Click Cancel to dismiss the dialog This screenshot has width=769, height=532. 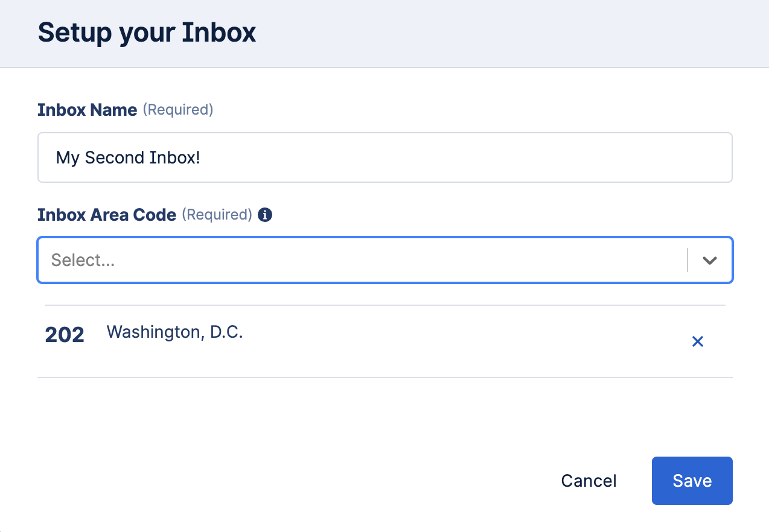[589, 481]
